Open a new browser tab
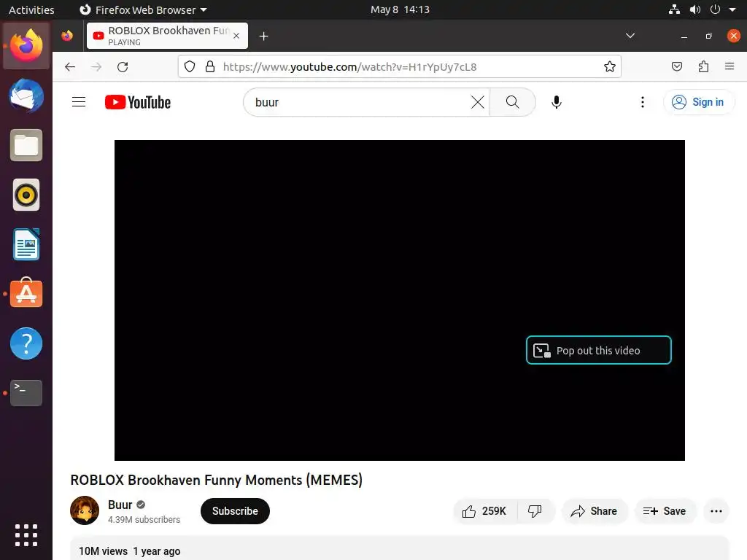 point(263,36)
